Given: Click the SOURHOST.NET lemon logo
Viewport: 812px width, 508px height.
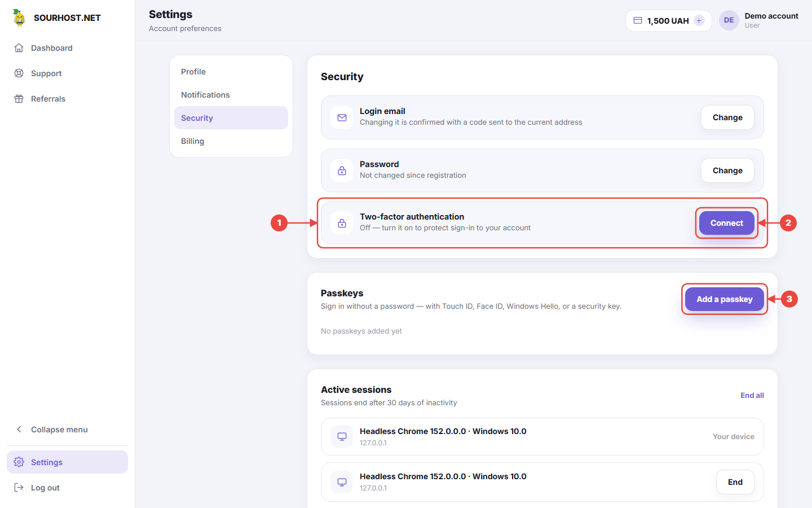Looking at the screenshot, I should pos(19,17).
